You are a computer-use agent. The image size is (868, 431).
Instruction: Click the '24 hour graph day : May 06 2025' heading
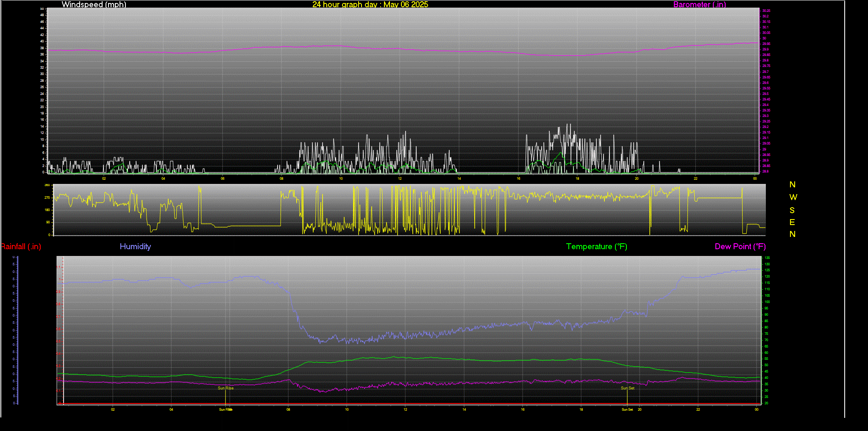tap(370, 5)
